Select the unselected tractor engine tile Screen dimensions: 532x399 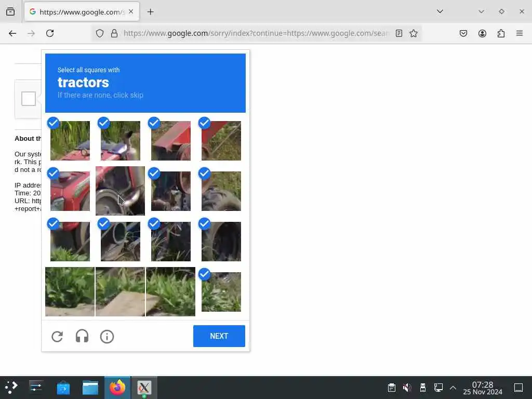[120, 191]
